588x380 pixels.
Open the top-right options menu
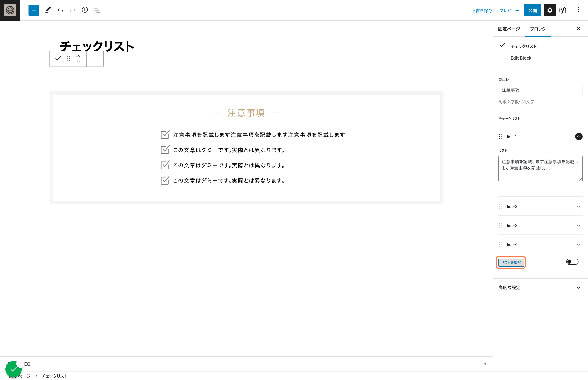[578, 10]
